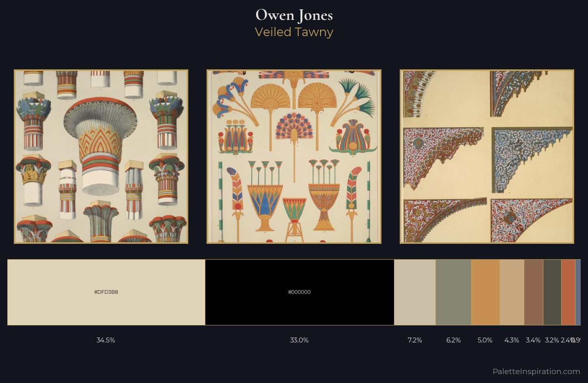Viewport: 588px width, 383px height.
Task: Pick the dark olive 3.2% swatch
Action: [x=552, y=292]
